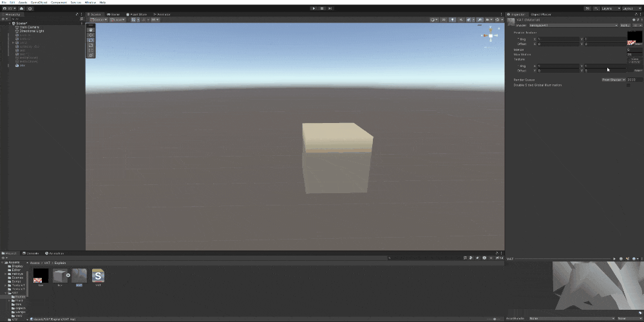The width and height of the screenshot is (644, 322).
Task: Switch to the Asset Store tab
Action: [136, 14]
